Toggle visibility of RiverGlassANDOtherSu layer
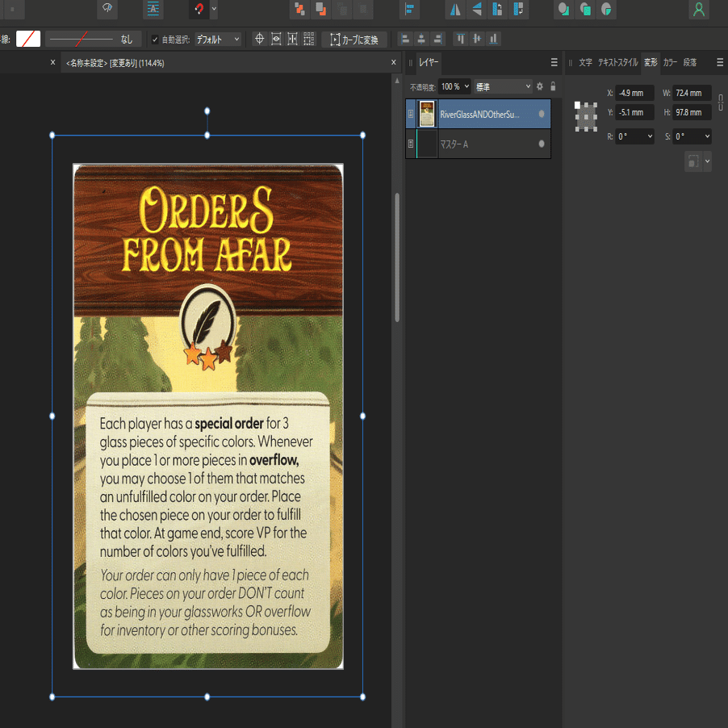 pyautogui.click(x=542, y=114)
